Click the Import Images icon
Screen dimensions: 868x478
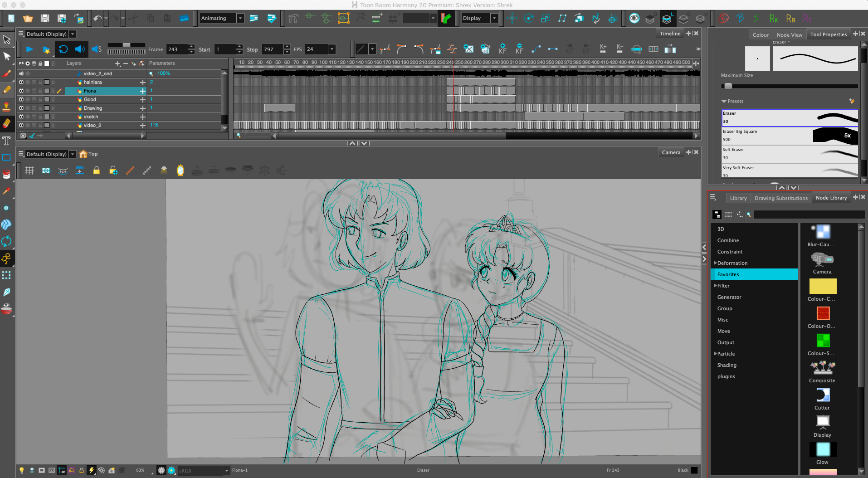pyautogui.click(x=79, y=18)
